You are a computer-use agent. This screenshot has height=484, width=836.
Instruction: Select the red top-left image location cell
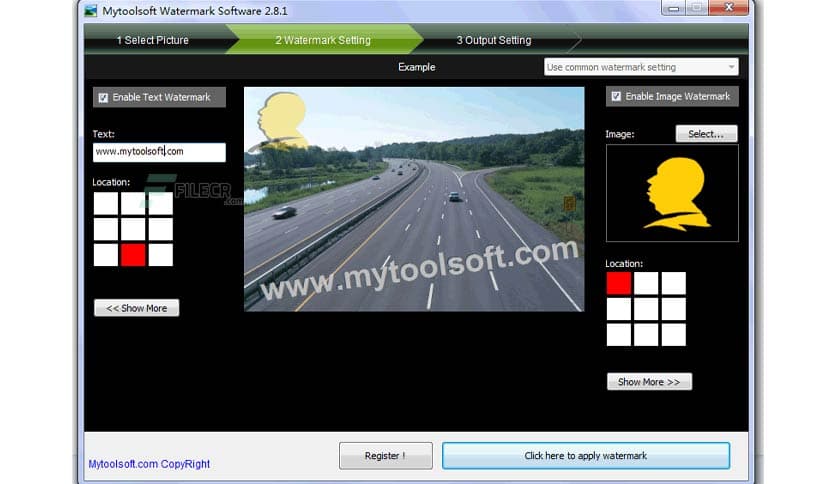[618, 283]
